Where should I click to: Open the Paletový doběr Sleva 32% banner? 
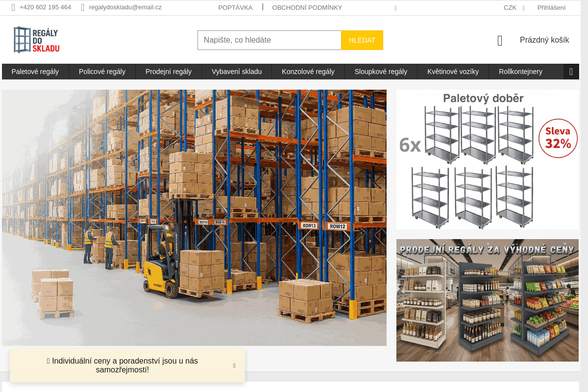coord(488,160)
